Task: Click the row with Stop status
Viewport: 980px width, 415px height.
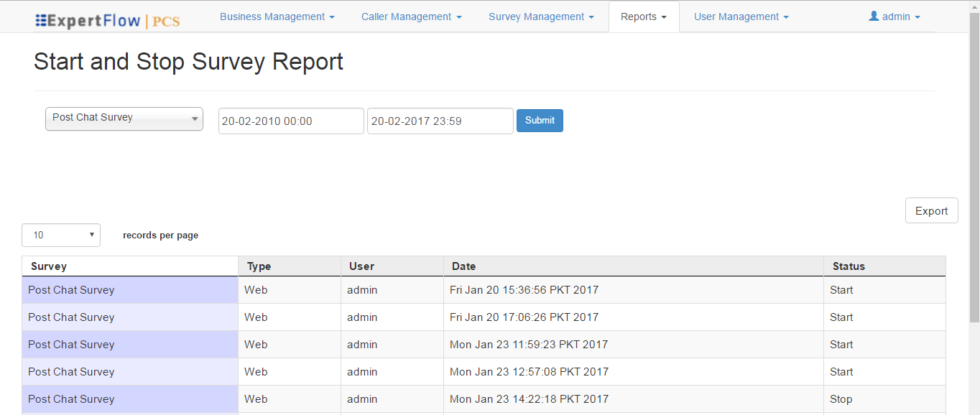Action: tap(287, 398)
